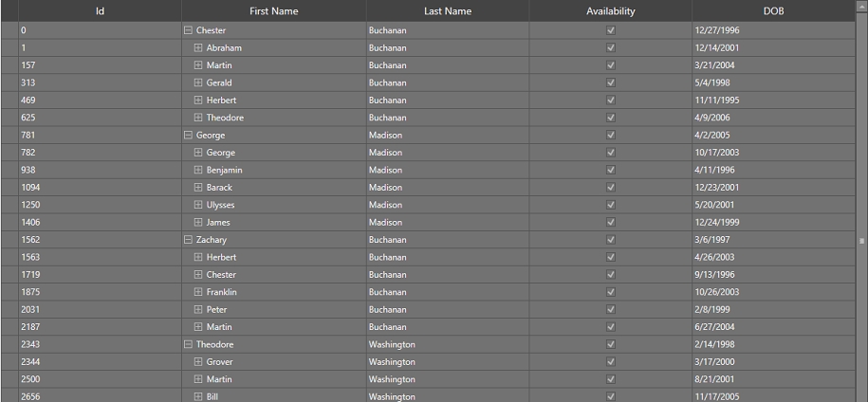This screenshot has width=868, height=402.
Task: Uncheck Availability for Barack Madison
Action: (611, 188)
